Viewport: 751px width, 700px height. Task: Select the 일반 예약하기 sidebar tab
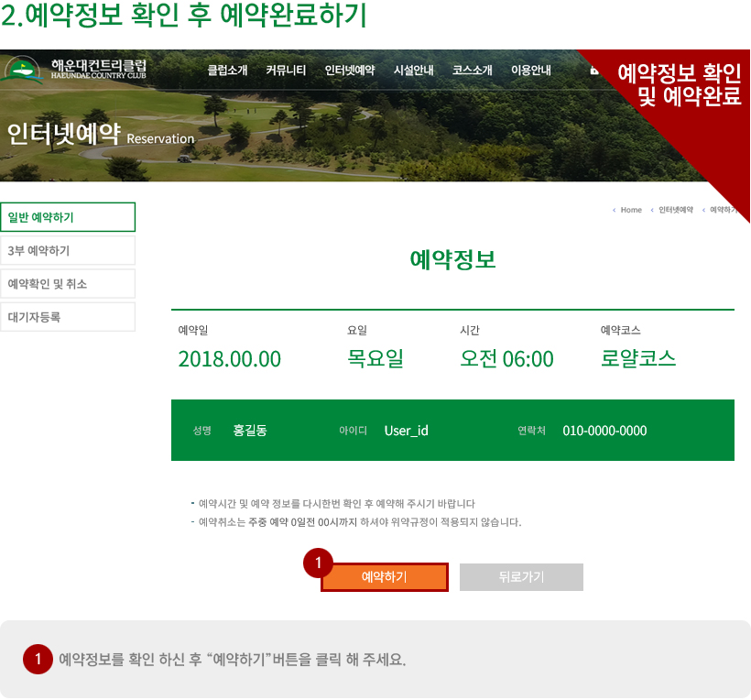(x=68, y=217)
